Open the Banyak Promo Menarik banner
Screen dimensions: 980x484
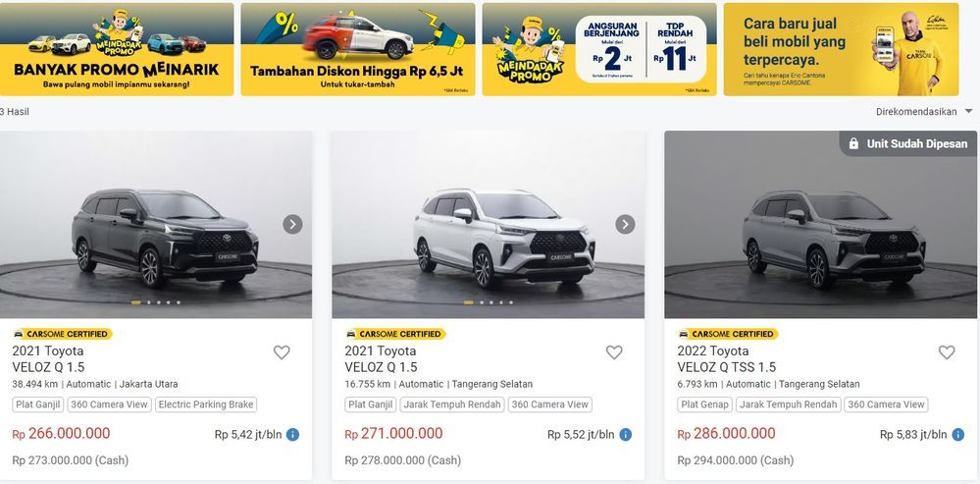(x=117, y=49)
